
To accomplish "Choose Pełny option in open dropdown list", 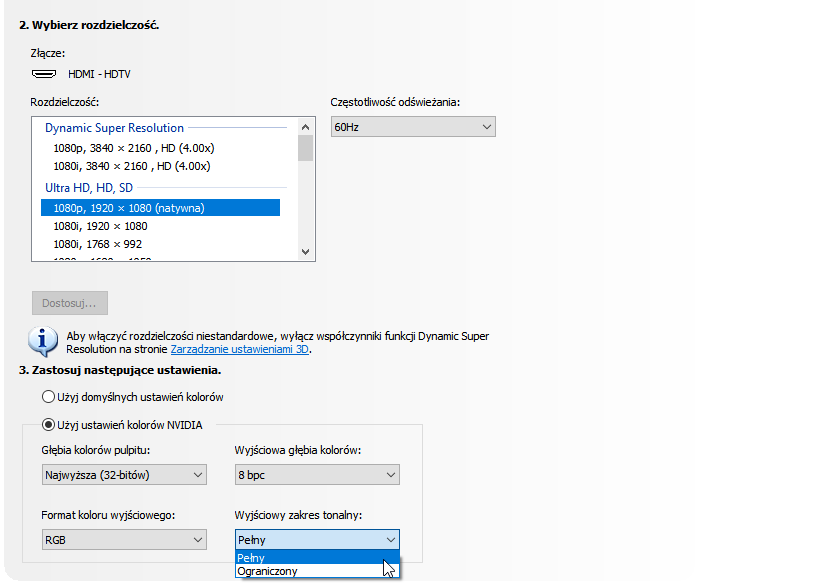I will click(252, 558).
